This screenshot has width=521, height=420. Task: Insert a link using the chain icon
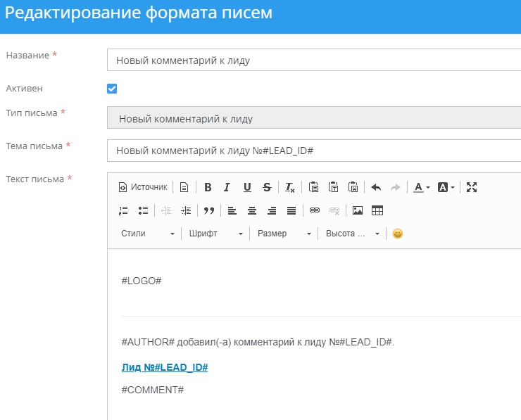(315, 210)
